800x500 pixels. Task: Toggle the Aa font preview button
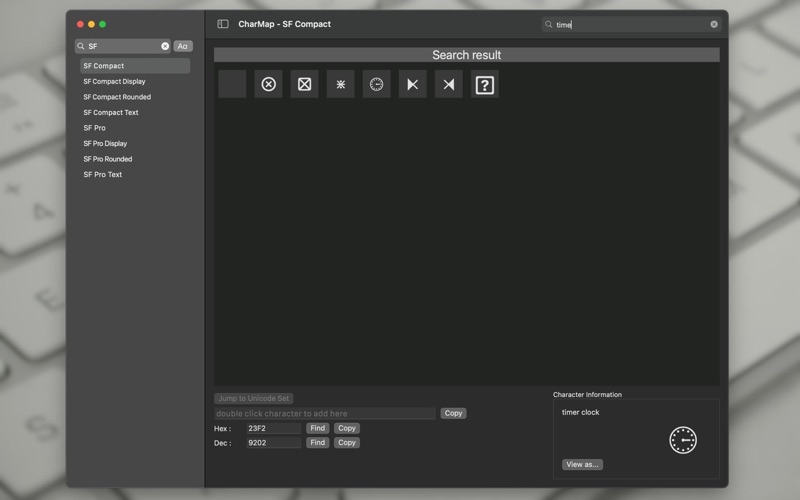(x=183, y=46)
